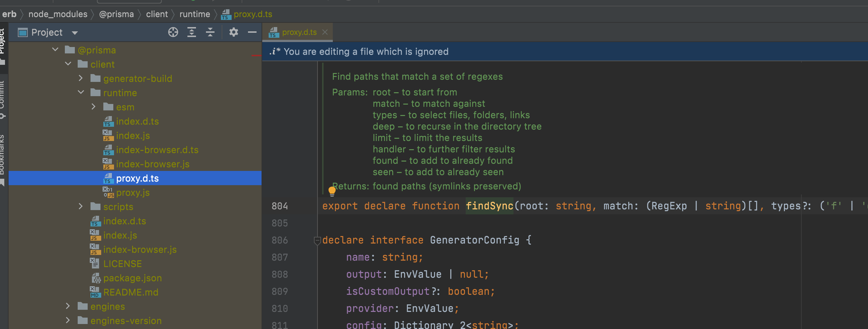Image resolution: width=868 pixels, height=329 pixels.
Task: Click the findSync function name
Action: coord(489,206)
